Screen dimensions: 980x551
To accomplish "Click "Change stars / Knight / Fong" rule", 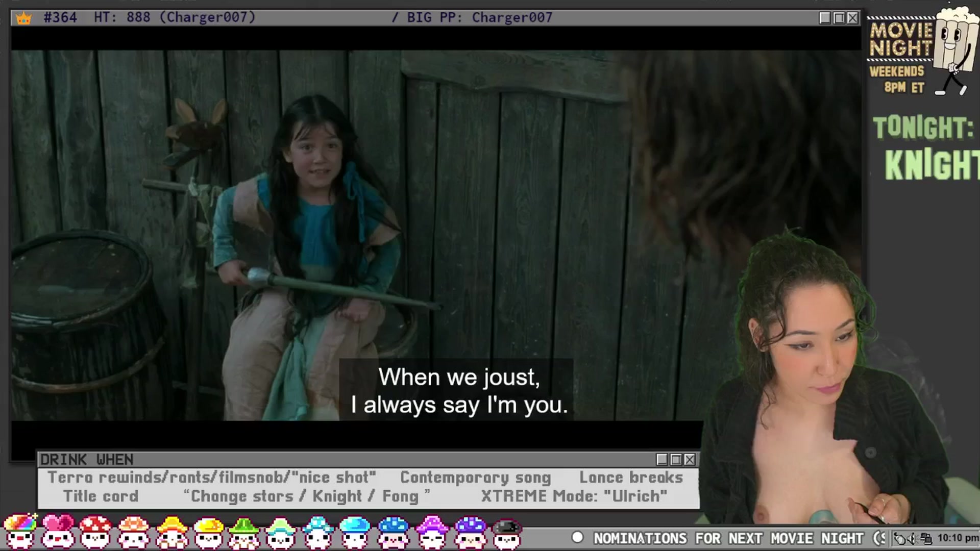I will [306, 496].
